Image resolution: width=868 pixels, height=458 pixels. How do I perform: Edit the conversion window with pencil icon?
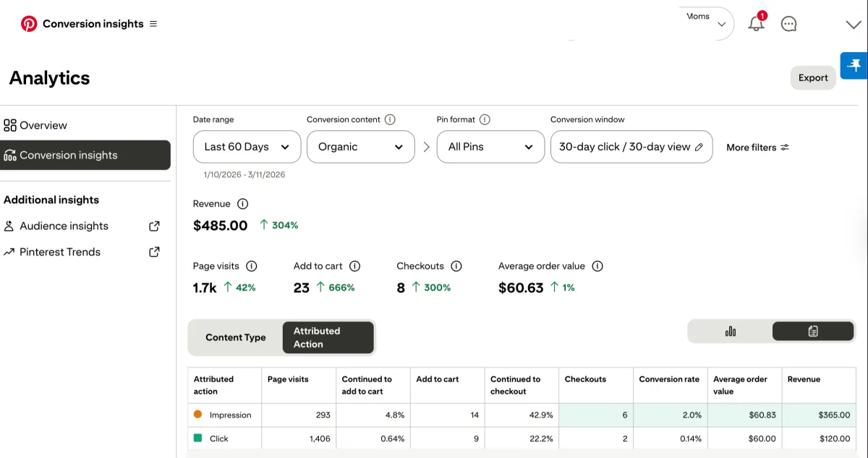[x=699, y=147]
